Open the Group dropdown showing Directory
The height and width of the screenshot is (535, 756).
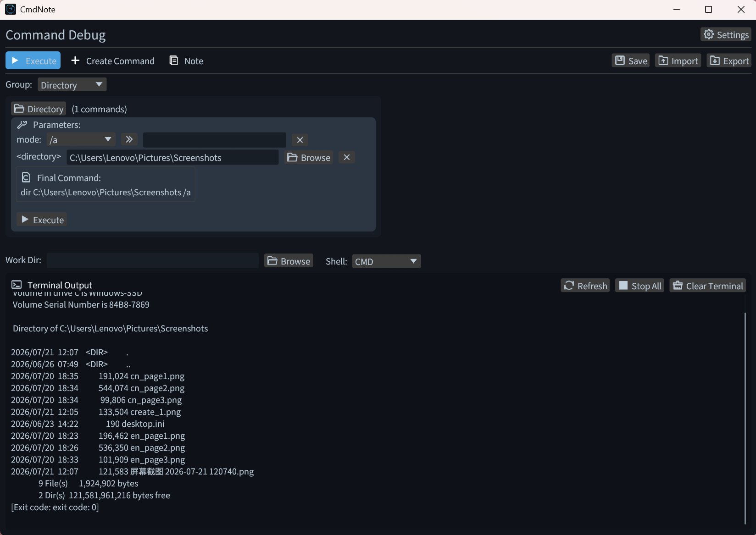pos(72,85)
